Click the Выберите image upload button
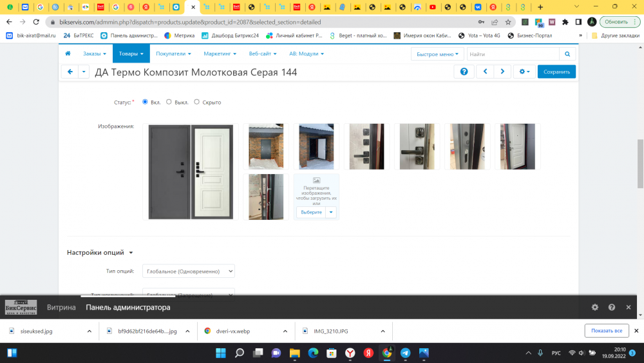 (311, 212)
